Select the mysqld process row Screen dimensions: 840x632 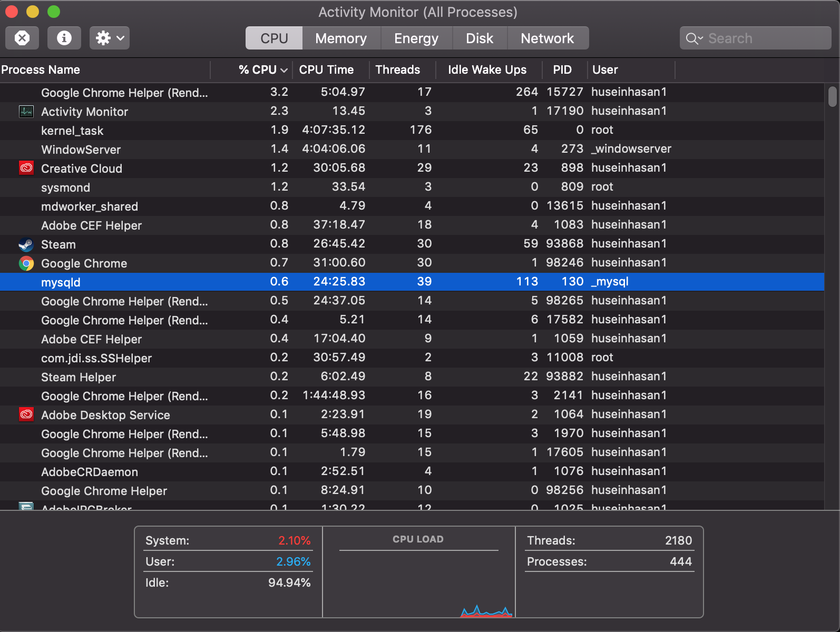[412, 282]
